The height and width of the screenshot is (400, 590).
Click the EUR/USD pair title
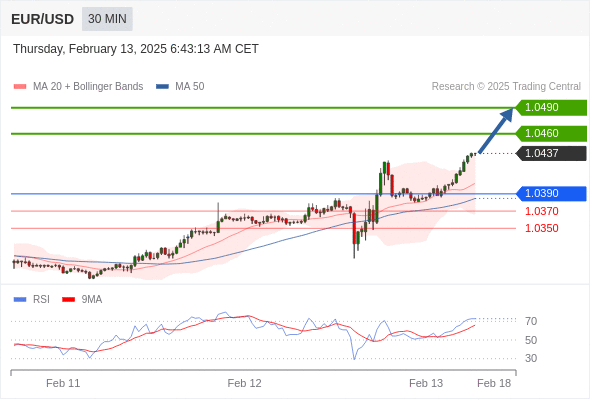click(43, 19)
